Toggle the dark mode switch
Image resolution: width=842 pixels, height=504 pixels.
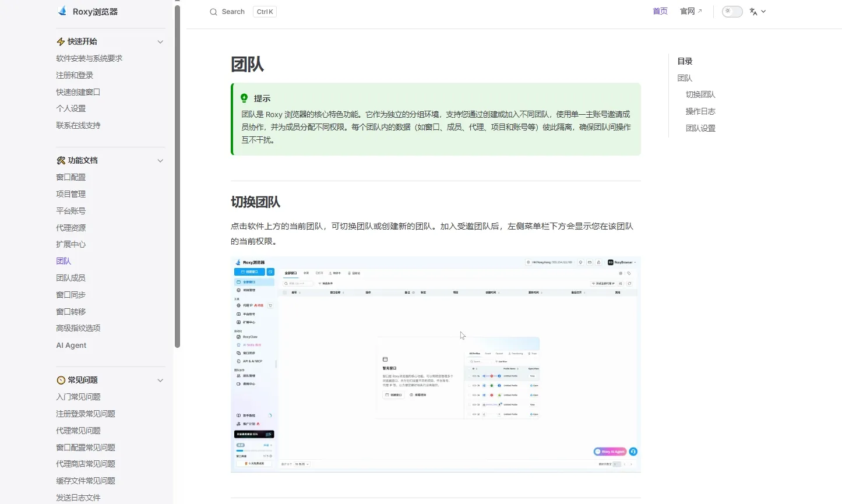(x=732, y=12)
